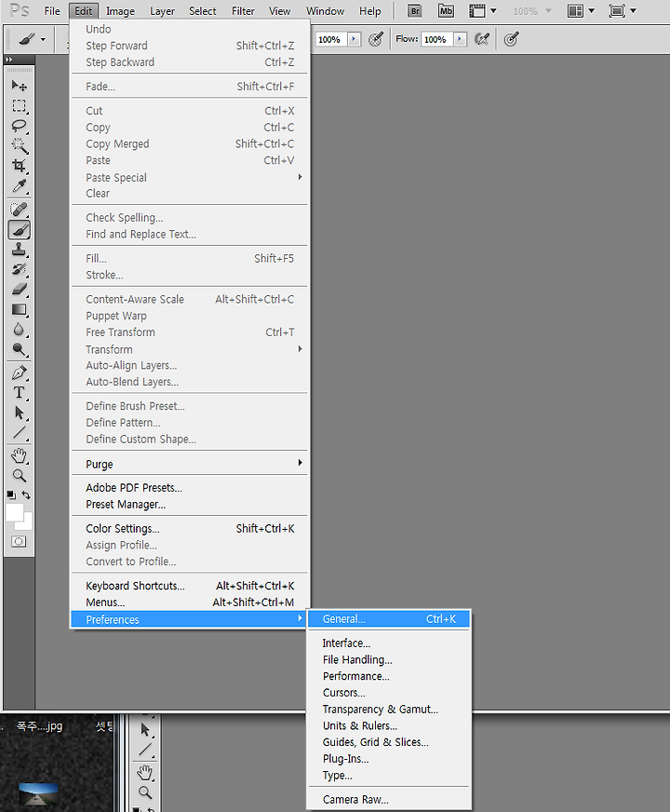Expand the collapsed toolbox panel arrows
The image size is (670, 812).
pyautogui.click(x=8, y=60)
